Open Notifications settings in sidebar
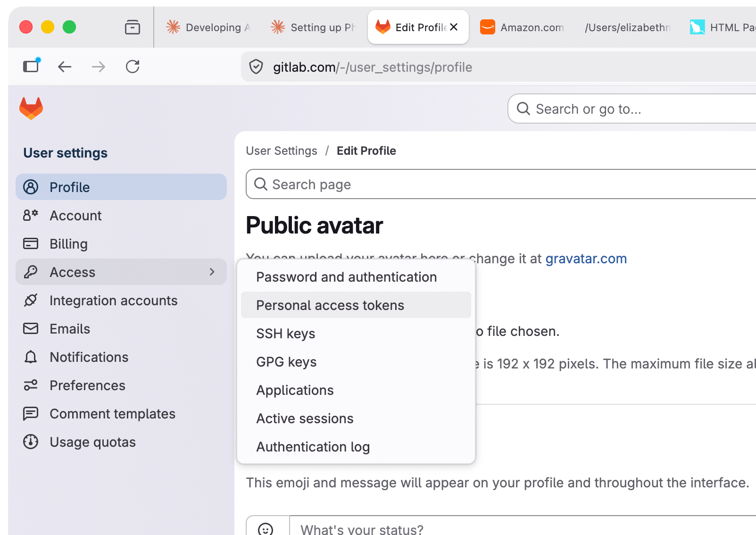 [121, 357]
